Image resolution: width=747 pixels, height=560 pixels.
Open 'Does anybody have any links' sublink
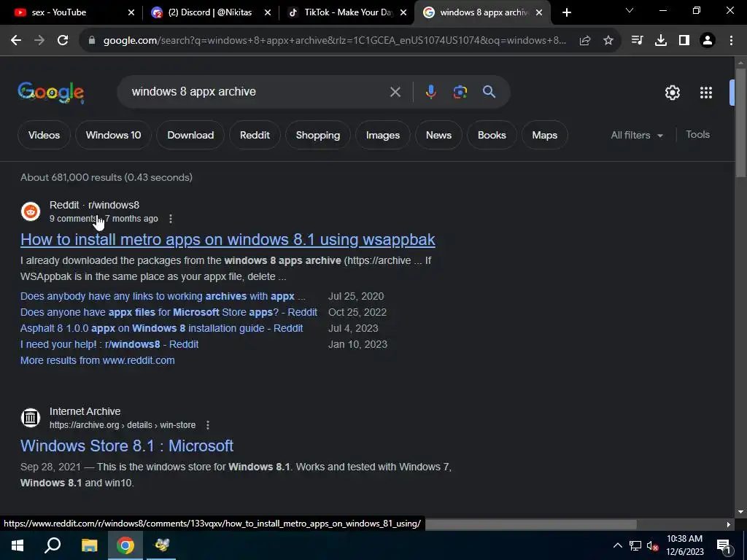(163, 296)
